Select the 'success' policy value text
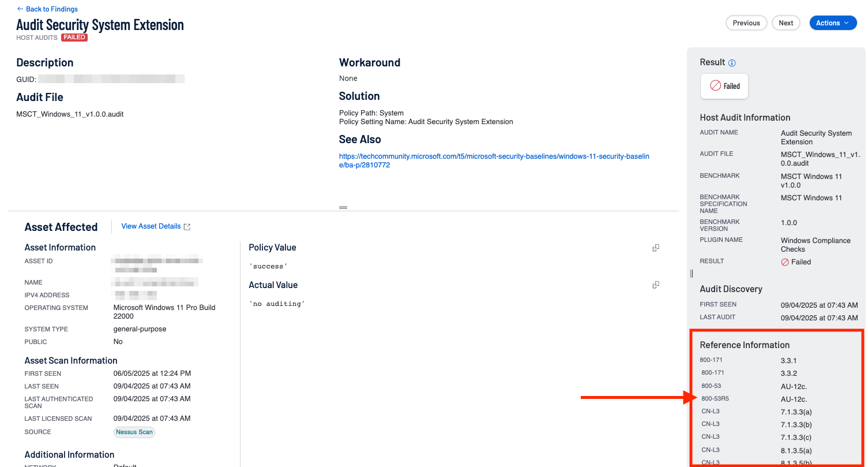Screen dimensions: 868x467 268,266
